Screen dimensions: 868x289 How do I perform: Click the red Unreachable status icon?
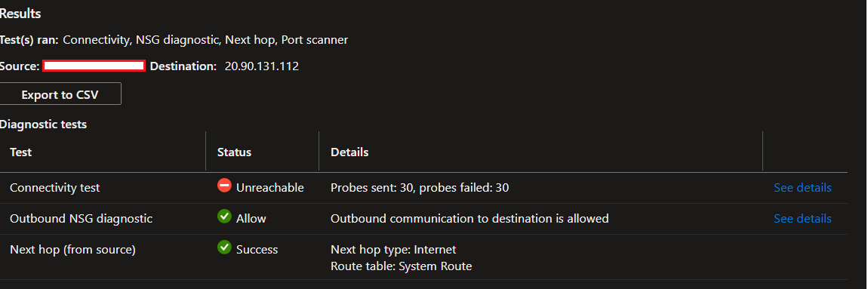pyautogui.click(x=224, y=186)
